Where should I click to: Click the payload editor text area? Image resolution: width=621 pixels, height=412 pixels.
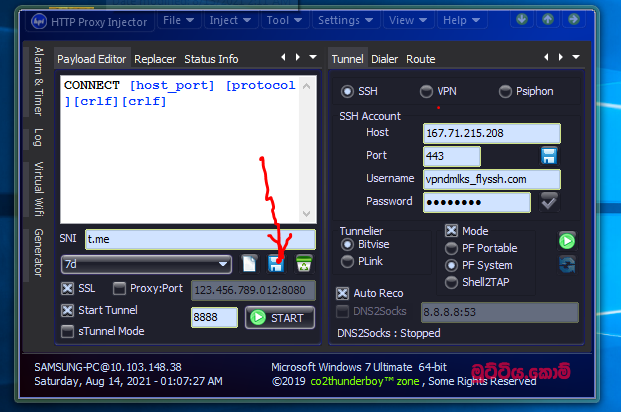coord(180,149)
